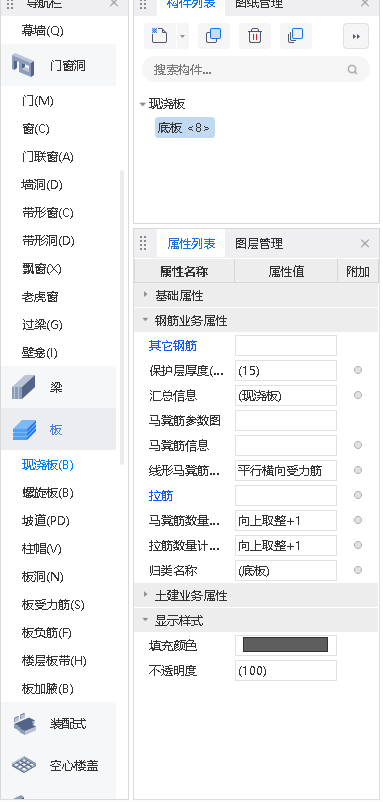
Task: Close the property list panel
Action: click(365, 244)
